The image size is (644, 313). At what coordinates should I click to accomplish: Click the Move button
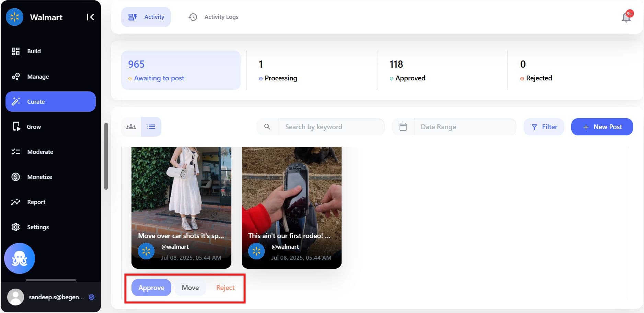190,288
